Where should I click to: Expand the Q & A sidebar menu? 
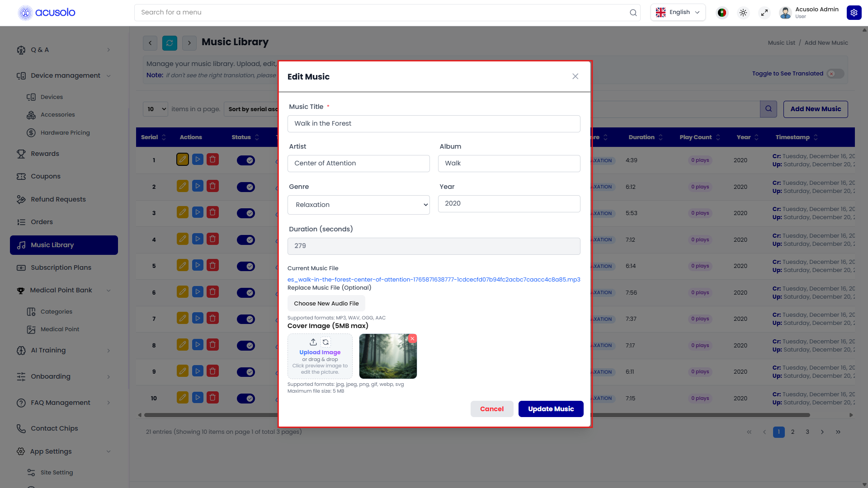64,50
